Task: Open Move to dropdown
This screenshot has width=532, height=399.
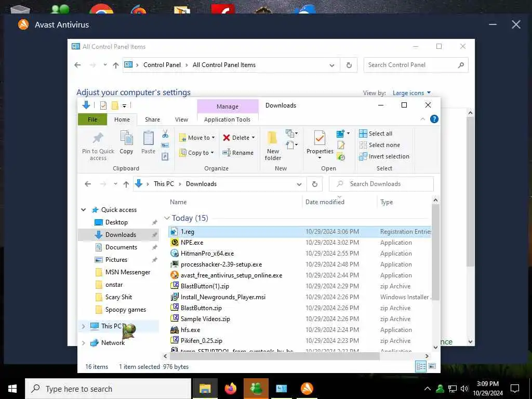Action: pos(197,137)
